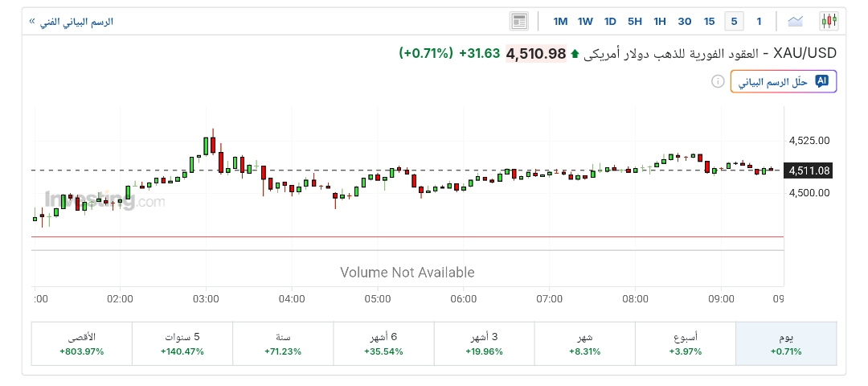Show the month (شهر) performance range
Viewport: 868px width, 386px height.
point(584,343)
